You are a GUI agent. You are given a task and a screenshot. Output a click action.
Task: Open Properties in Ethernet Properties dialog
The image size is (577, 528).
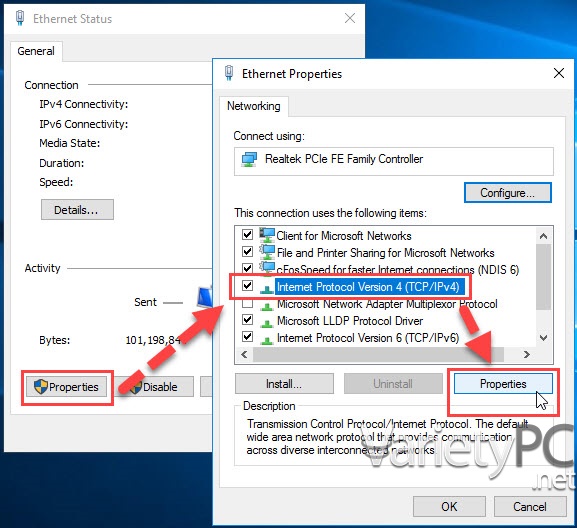(503, 384)
